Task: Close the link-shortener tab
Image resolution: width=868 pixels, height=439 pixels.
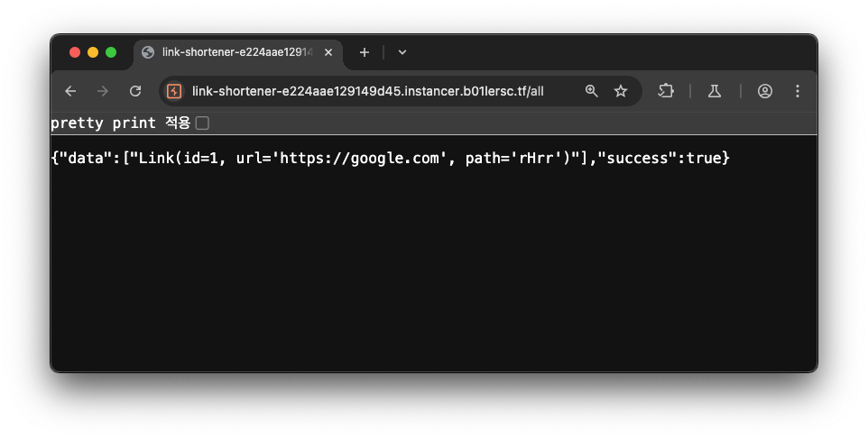Action: tap(328, 52)
